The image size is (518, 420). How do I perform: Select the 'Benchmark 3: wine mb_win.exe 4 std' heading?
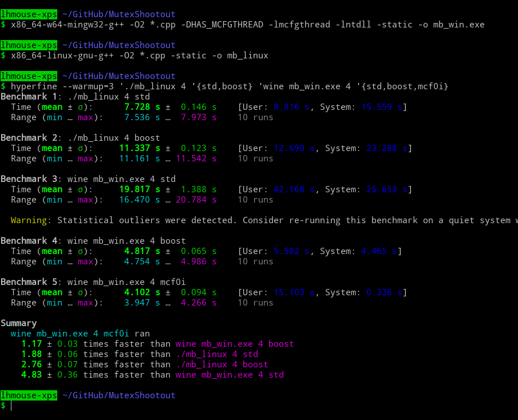point(88,179)
